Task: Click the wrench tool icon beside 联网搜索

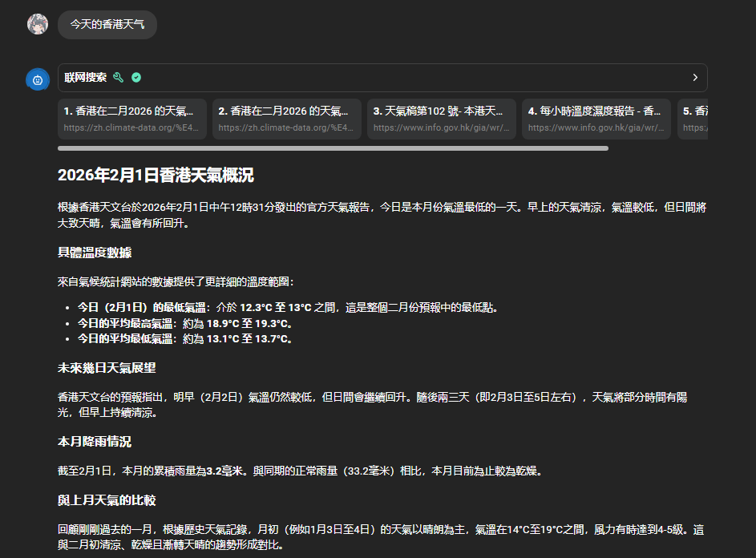Action: (118, 77)
